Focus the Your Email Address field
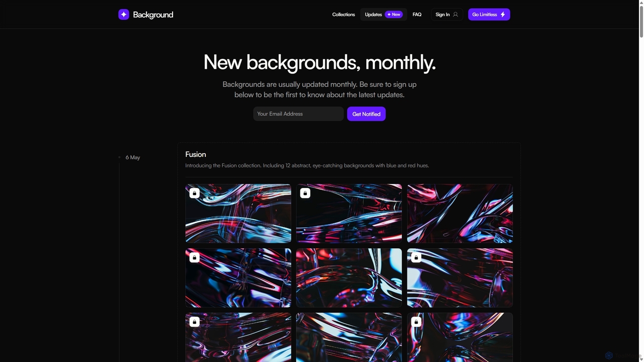 click(x=298, y=114)
